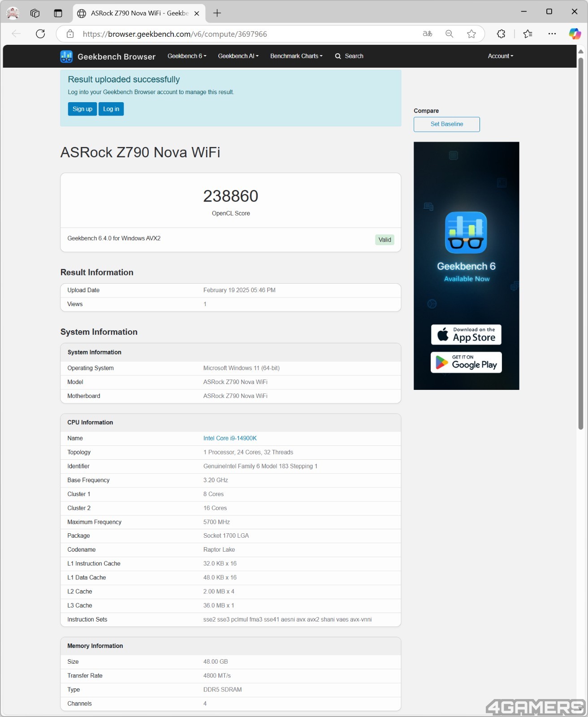588x717 pixels.
Task: Click the browser profile avatar icon
Action: [13, 13]
